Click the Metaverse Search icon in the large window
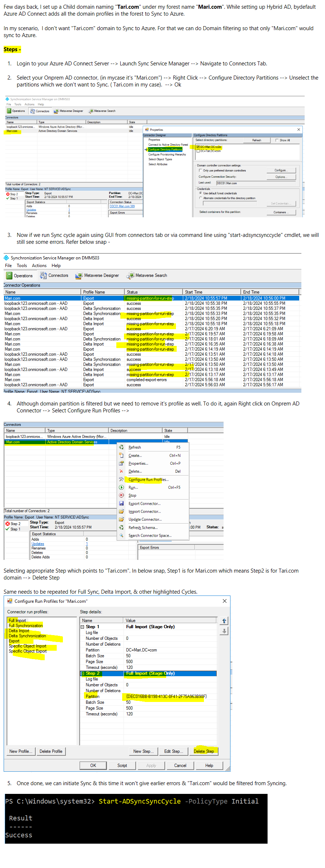 pos(130,275)
